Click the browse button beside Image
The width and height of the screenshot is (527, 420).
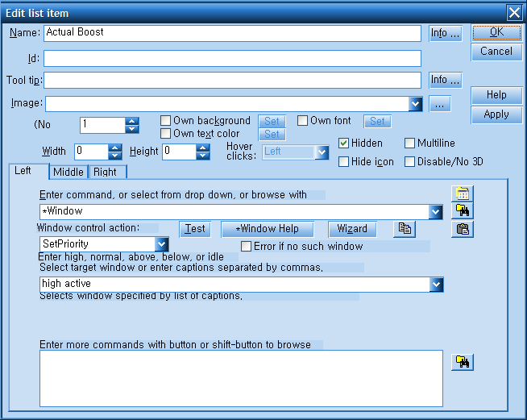[440, 104]
